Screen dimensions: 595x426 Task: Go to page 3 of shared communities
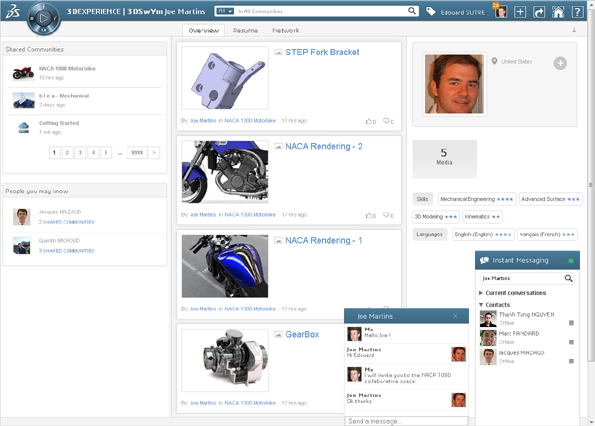click(80, 152)
